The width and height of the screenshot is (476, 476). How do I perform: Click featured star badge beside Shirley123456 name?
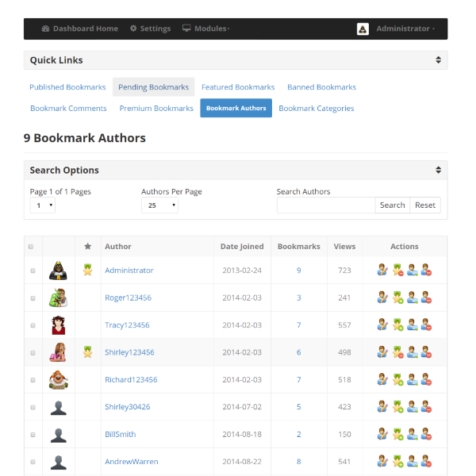coord(88,351)
